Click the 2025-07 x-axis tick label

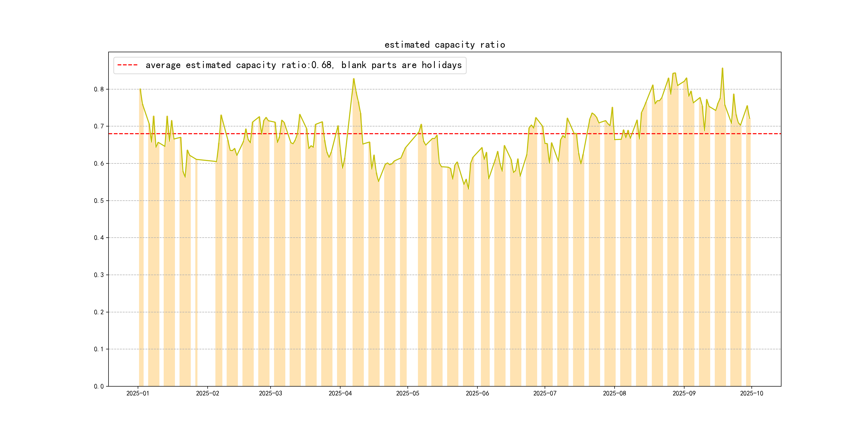coord(545,393)
